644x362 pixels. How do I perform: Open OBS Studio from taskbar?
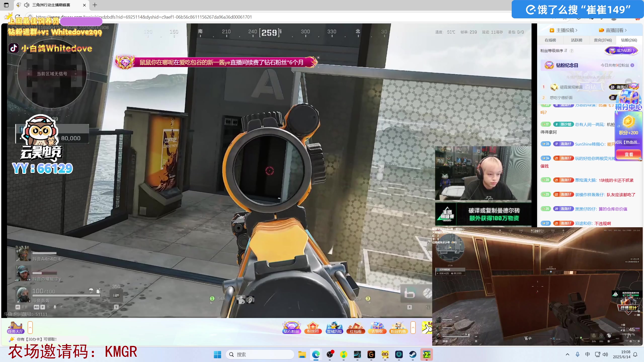click(x=330, y=354)
